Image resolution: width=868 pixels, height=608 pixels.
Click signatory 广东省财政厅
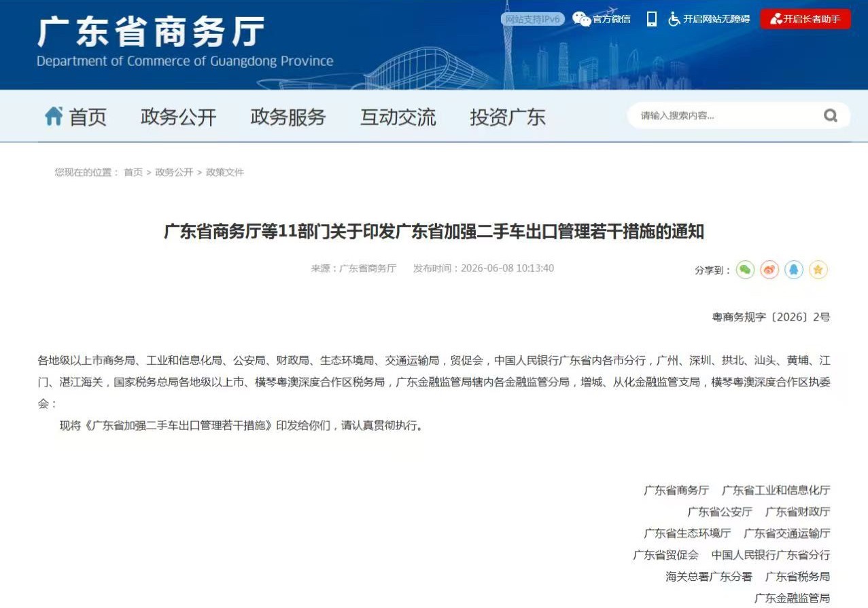[x=797, y=512]
